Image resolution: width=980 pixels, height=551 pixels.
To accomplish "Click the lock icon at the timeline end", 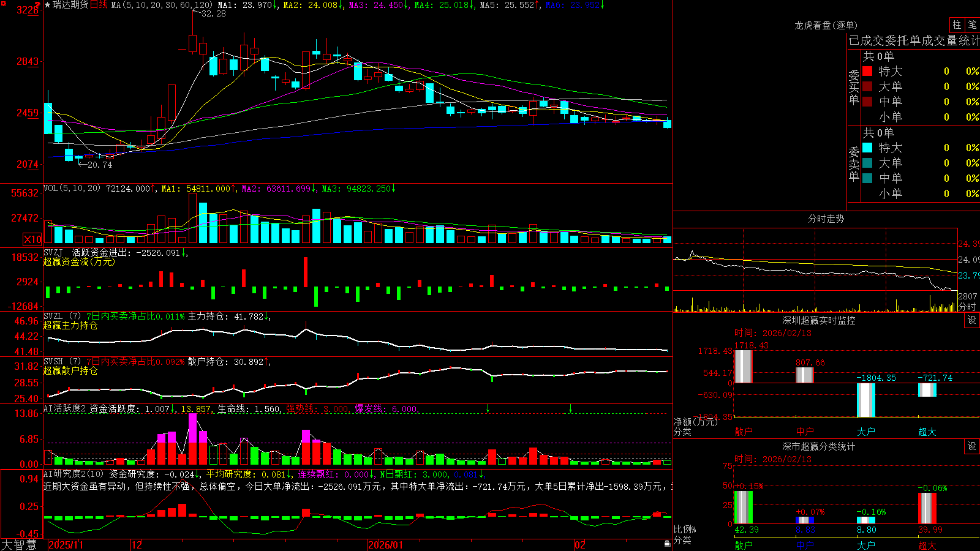I will [x=668, y=544].
